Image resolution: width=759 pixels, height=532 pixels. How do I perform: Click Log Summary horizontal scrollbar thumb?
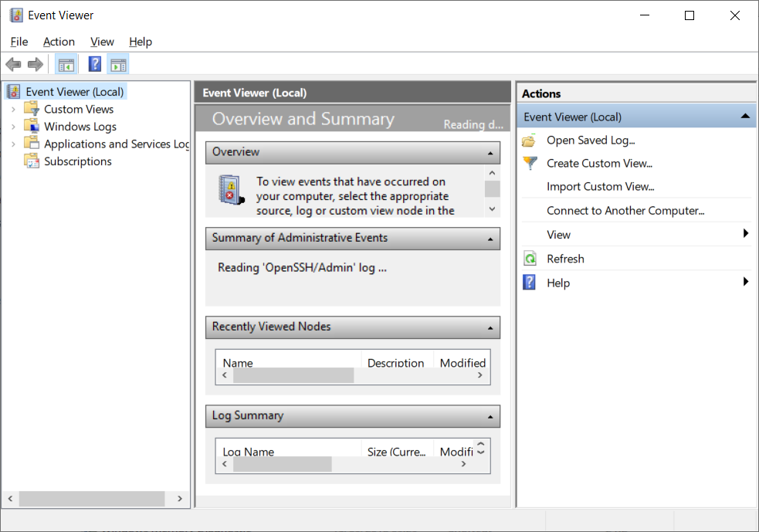pos(282,464)
